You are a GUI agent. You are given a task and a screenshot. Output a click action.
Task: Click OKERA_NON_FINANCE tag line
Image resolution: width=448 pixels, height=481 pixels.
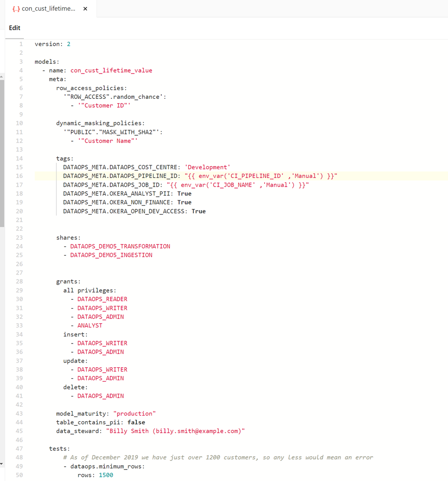point(127,202)
